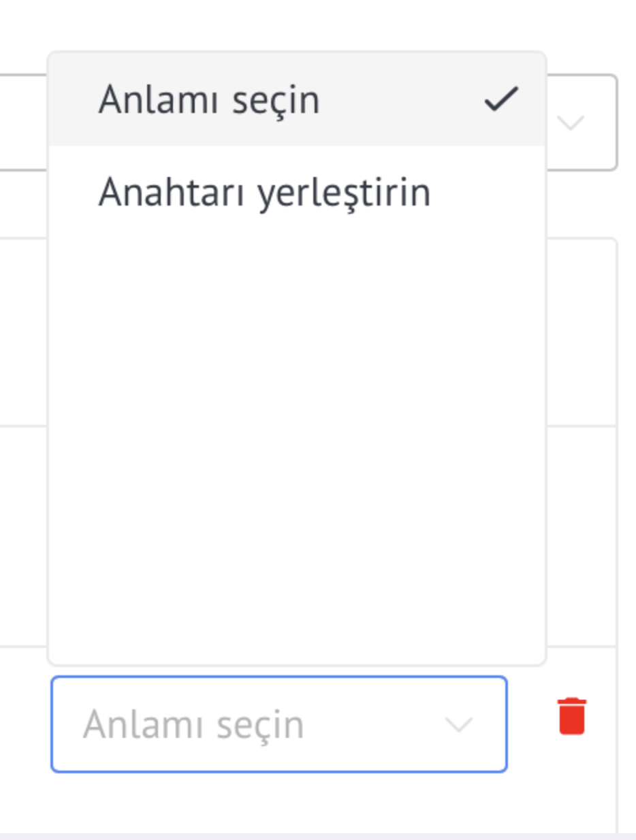636x840 pixels.
Task: Remove this row using the trash bin
Action: pyautogui.click(x=572, y=716)
